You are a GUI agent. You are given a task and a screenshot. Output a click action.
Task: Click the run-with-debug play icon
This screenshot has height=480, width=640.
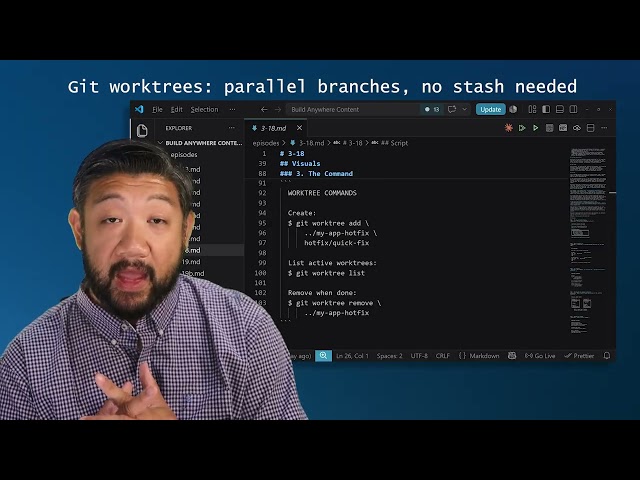coord(522,128)
